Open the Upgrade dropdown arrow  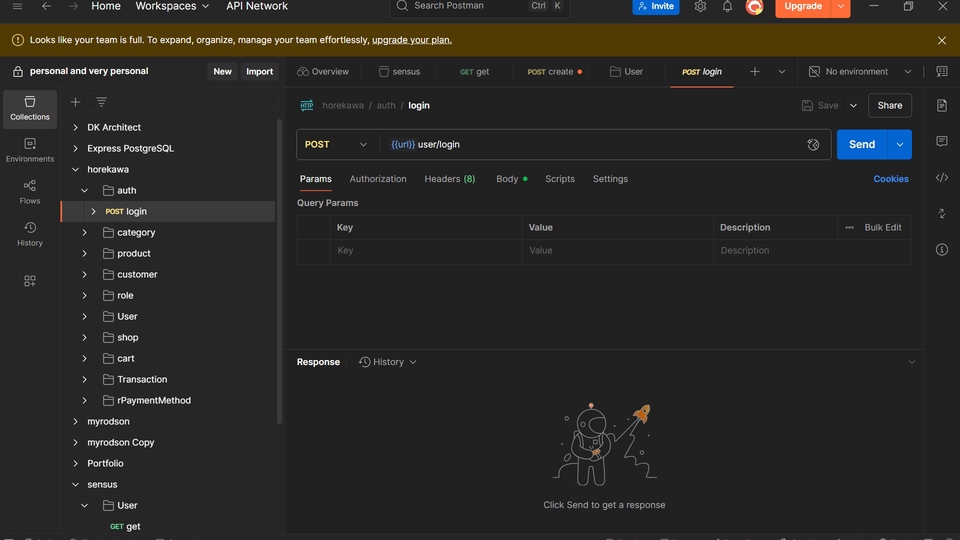pyautogui.click(x=841, y=6)
